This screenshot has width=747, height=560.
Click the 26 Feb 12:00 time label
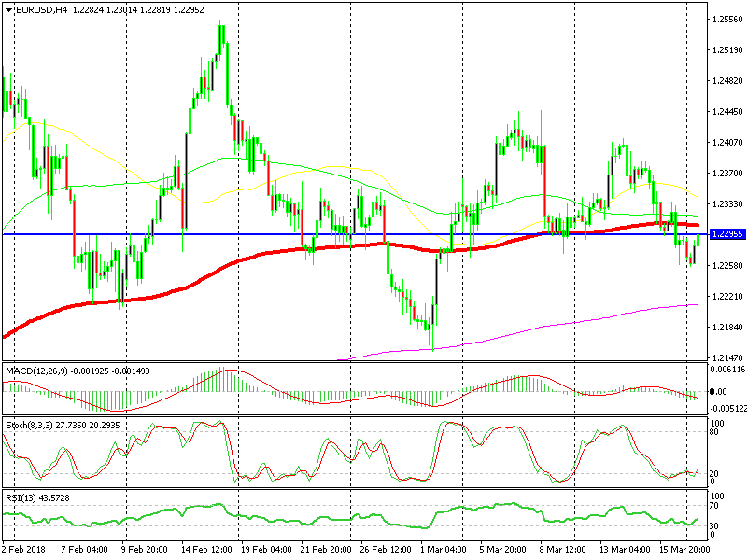point(386,549)
